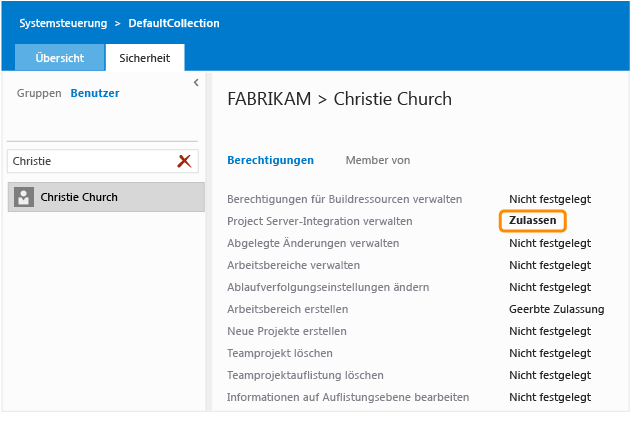The image size is (630, 427).
Task: Select the Benutzer view
Action: (x=95, y=93)
